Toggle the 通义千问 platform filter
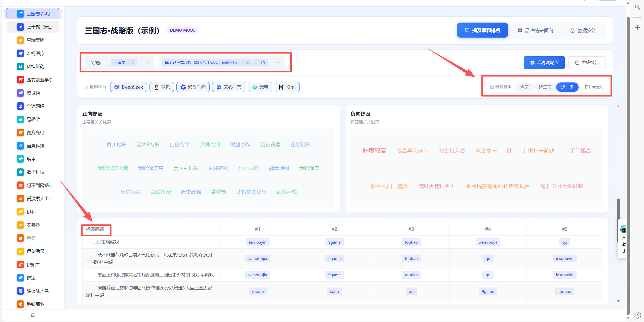This screenshot has width=644, height=322. [193, 87]
